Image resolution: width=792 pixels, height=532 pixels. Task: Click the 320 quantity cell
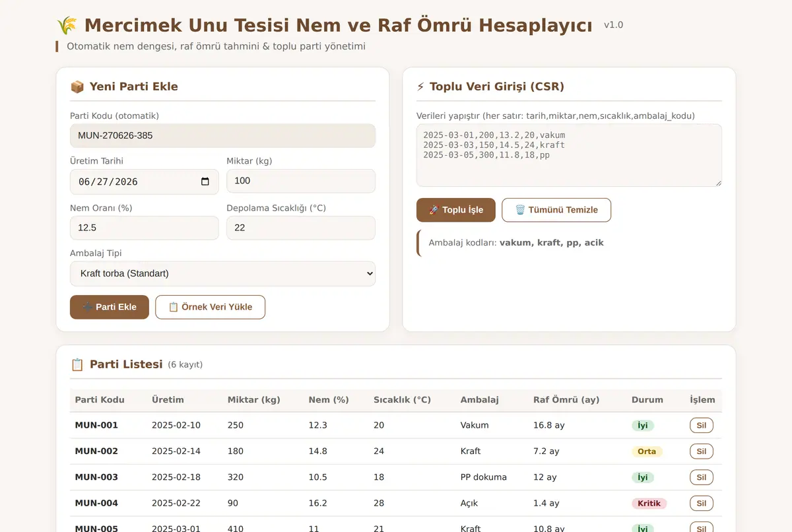(x=236, y=477)
